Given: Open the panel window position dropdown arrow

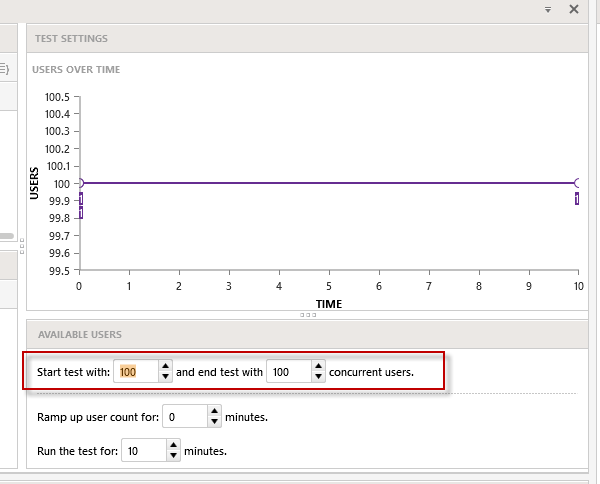Looking at the screenshot, I should click(x=548, y=9).
